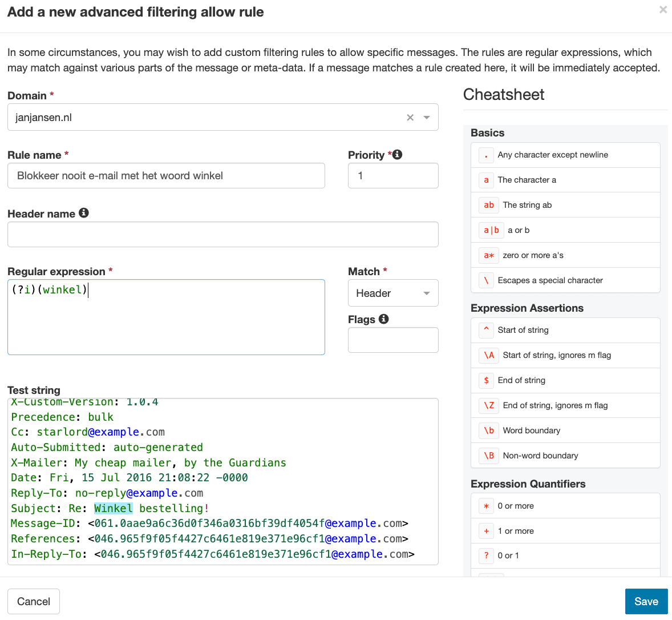Click the backslash 'Escapes a special character' token

click(x=486, y=280)
